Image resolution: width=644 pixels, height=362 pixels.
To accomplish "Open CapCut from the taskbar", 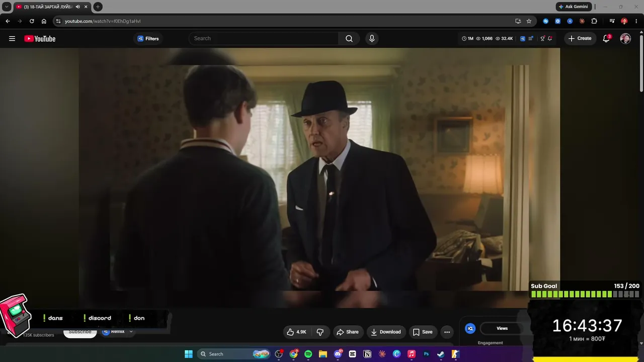I will (352, 354).
